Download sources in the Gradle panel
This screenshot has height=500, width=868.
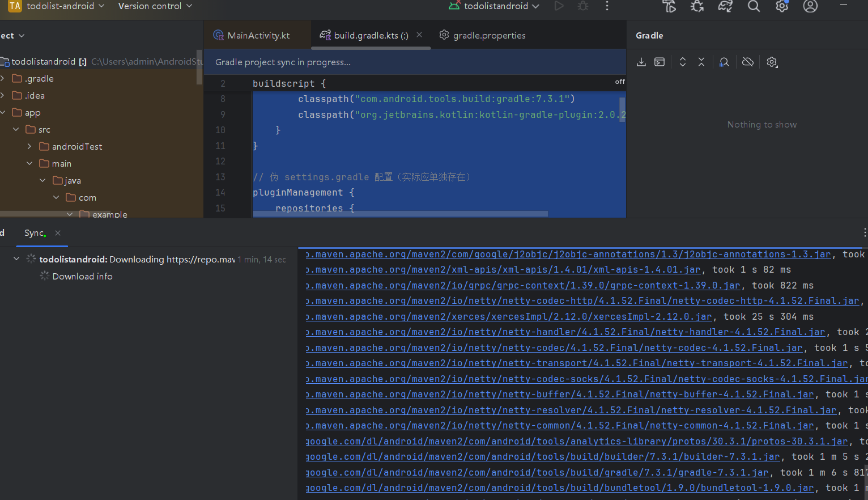tap(641, 62)
